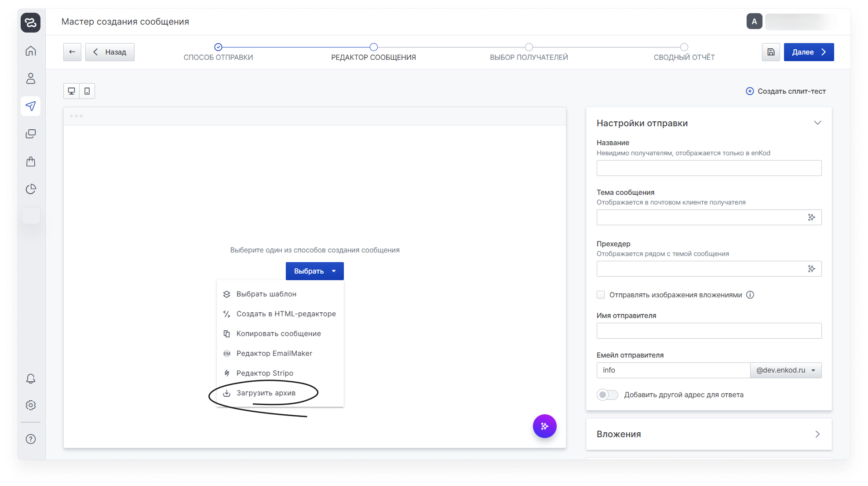Viewport: 868px width, 486px height.
Task: Click the left arrow back button
Action: [72, 52]
